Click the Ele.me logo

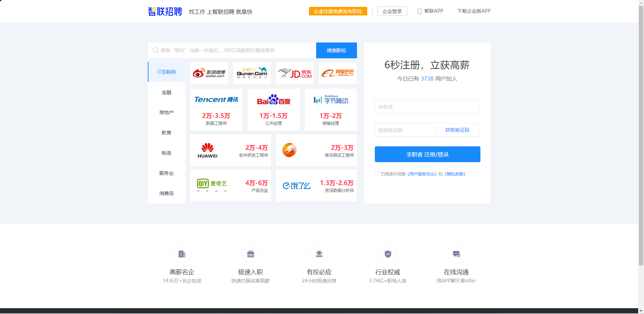(297, 186)
